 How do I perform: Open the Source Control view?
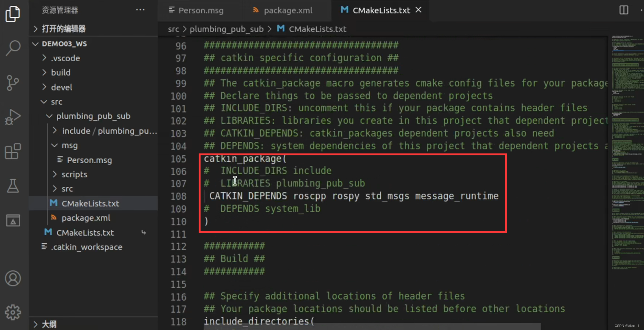coord(13,82)
